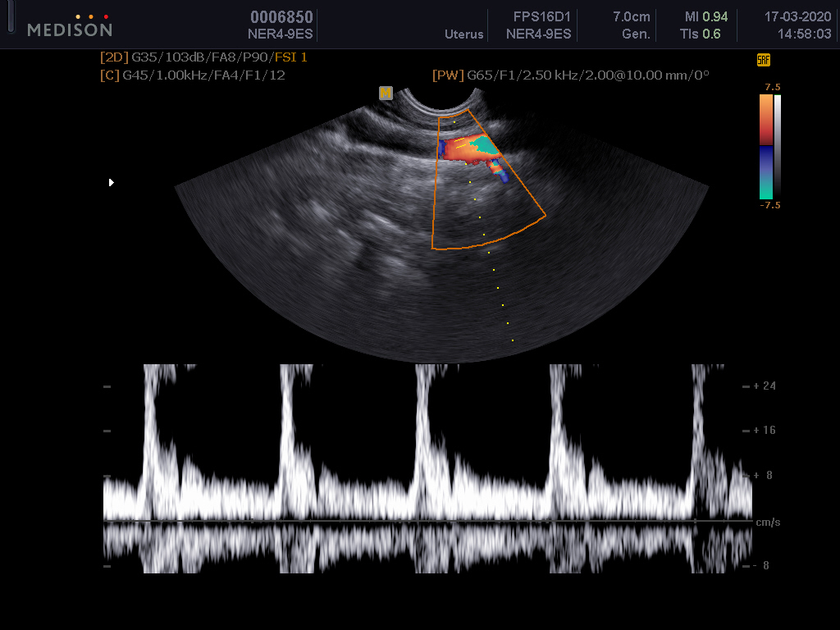Image resolution: width=840 pixels, height=630 pixels.
Task: Click the [2D] mode label
Action: 113,58
